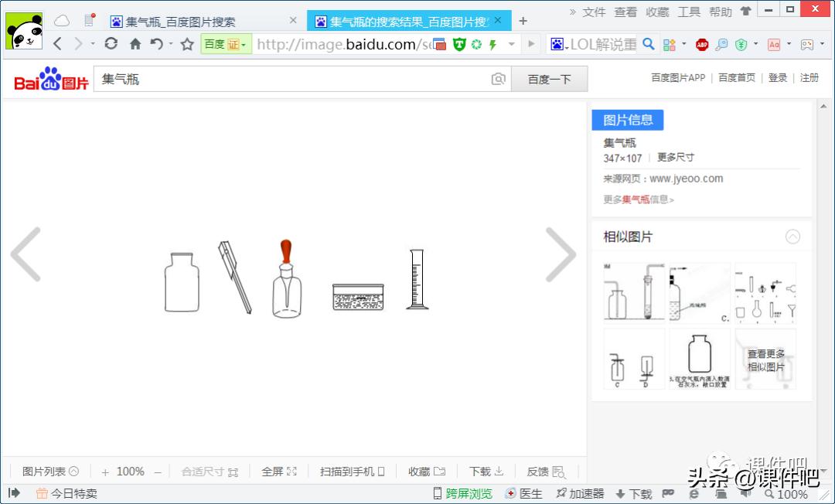
Task: Click the ABP ad blocker icon
Action: [702, 45]
